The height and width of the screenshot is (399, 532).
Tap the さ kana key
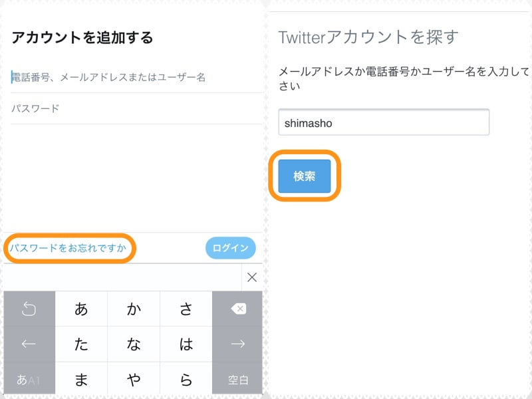pos(186,309)
